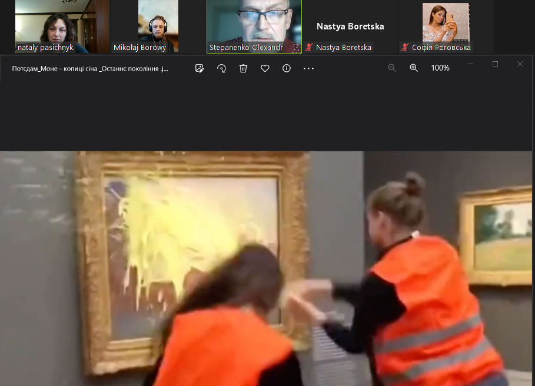The width and height of the screenshot is (535, 392).
Task: Open the Edit image tool in Photos
Action: tap(200, 68)
